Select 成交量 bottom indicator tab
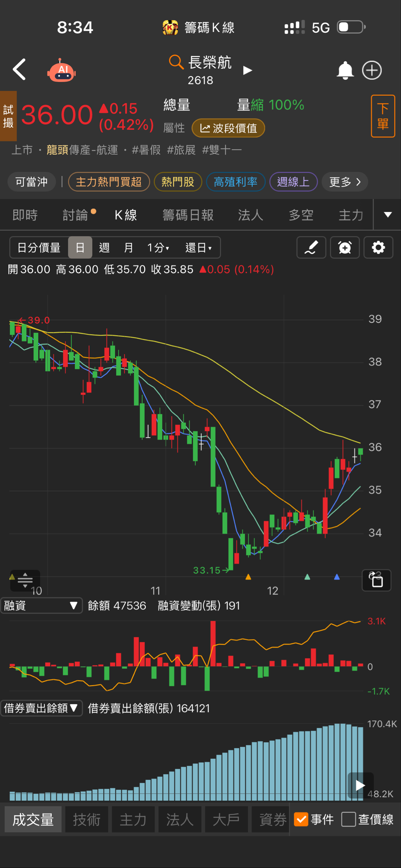 coord(33,819)
